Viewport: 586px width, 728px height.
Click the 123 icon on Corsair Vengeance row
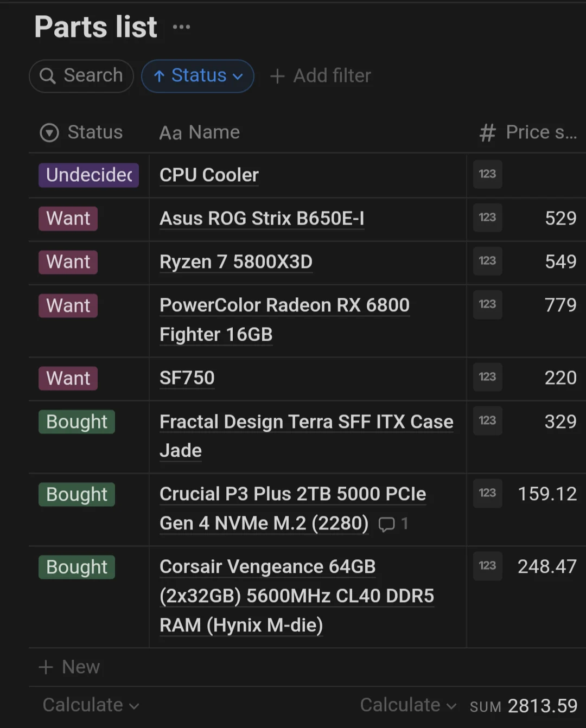(487, 566)
